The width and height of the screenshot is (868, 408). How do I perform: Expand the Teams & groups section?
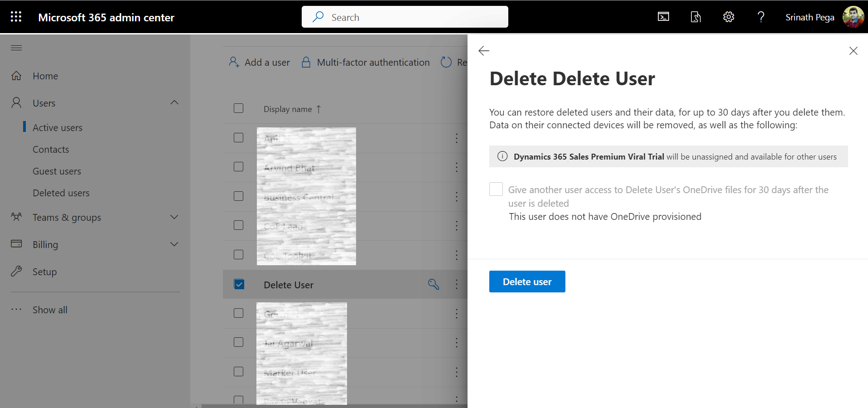[x=174, y=217]
